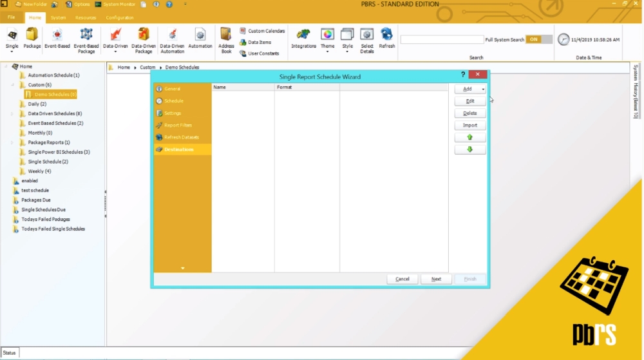
Task: Click the Delete destination button
Action: [x=470, y=113]
